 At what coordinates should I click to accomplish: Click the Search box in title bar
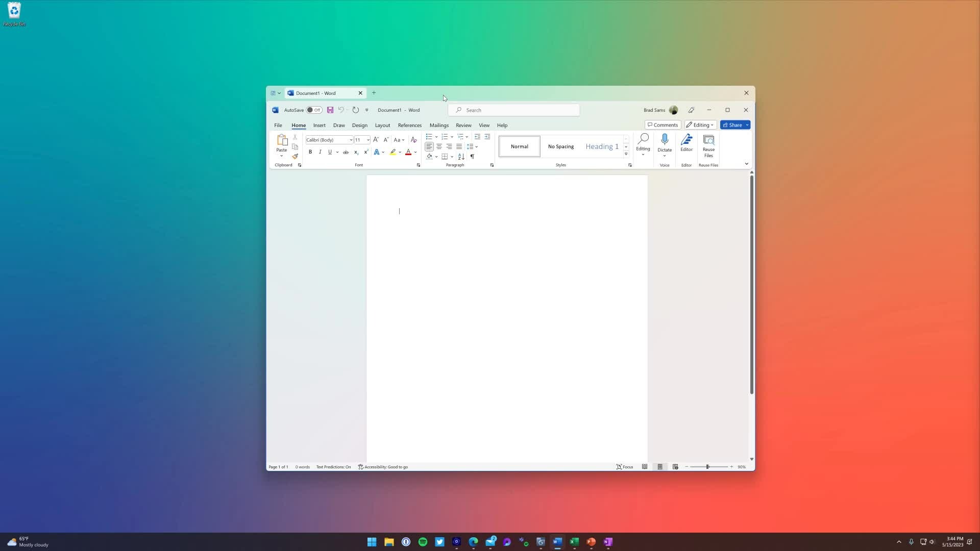[514, 110]
